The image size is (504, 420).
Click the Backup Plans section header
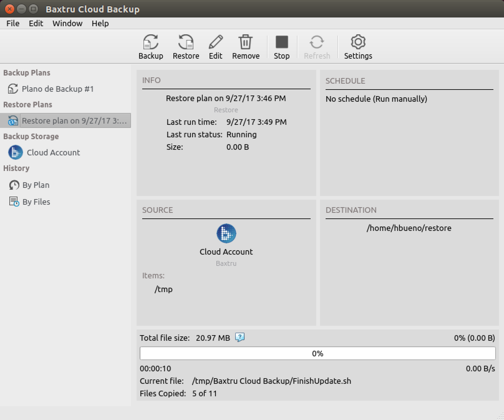click(27, 73)
